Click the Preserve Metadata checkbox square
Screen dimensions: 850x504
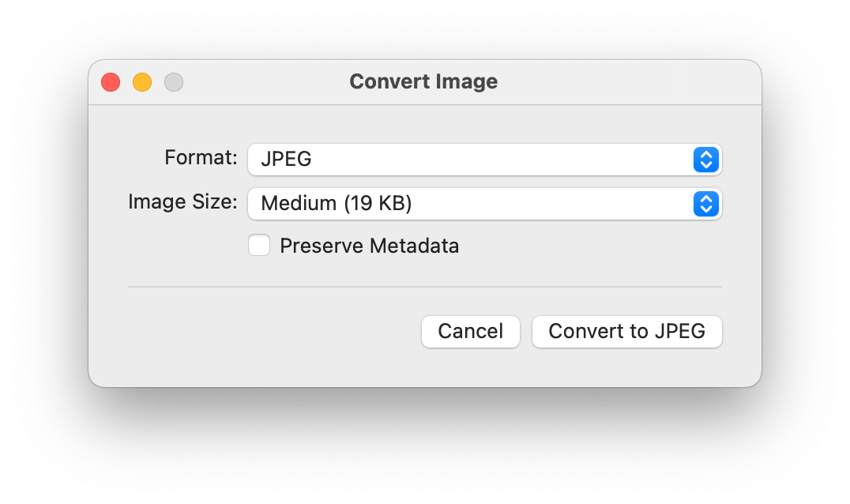point(259,246)
